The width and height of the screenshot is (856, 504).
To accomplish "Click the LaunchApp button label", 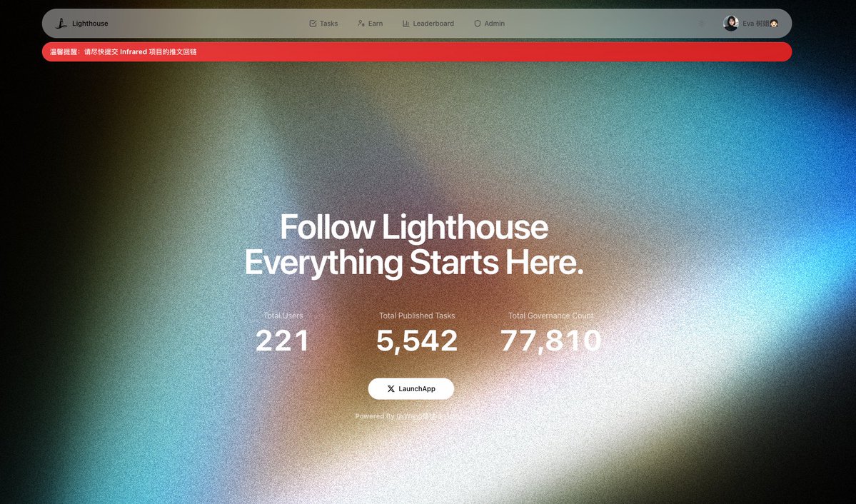I will [x=416, y=389].
